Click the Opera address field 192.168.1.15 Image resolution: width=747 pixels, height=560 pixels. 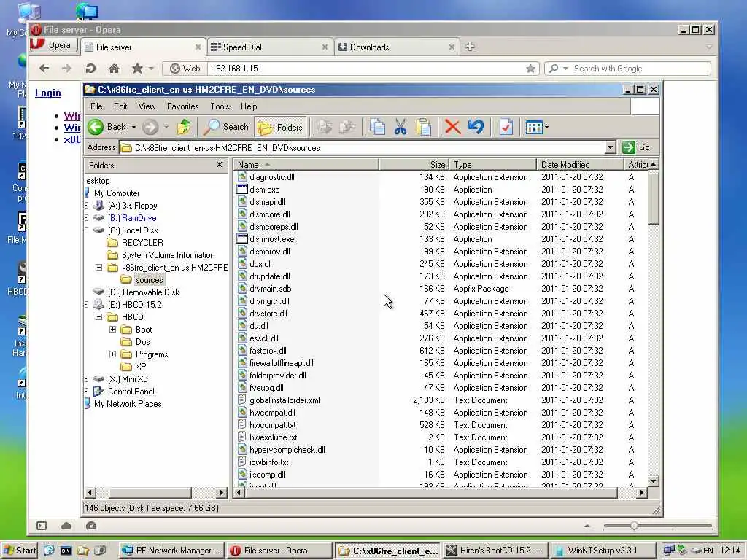(x=365, y=69)
